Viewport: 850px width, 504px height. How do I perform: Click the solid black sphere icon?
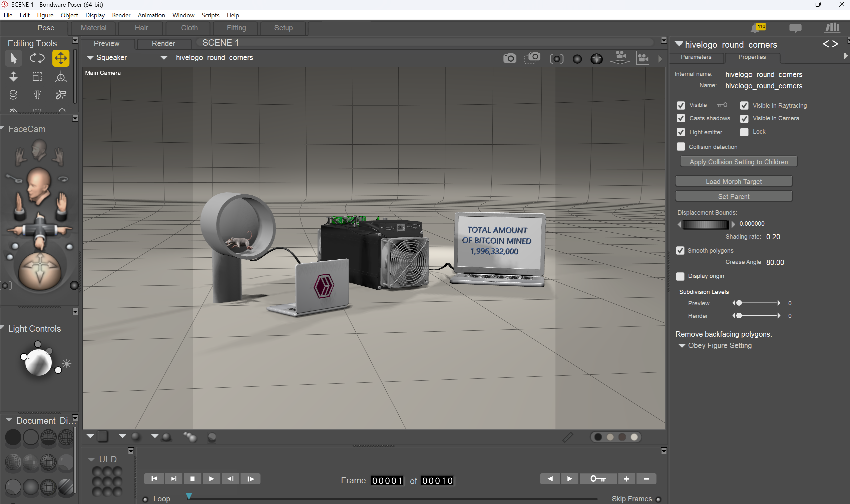[x=577, y=59]
